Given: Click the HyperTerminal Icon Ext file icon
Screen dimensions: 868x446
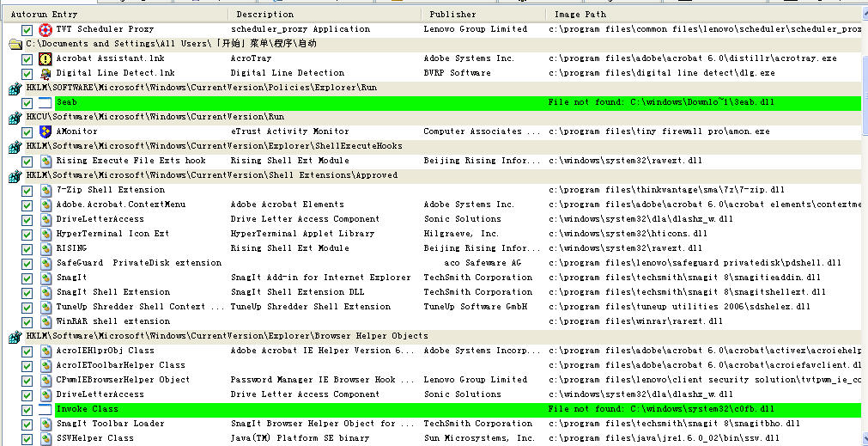Looking at the screenshot, I should pyautogui.click(x=46, y=235).
